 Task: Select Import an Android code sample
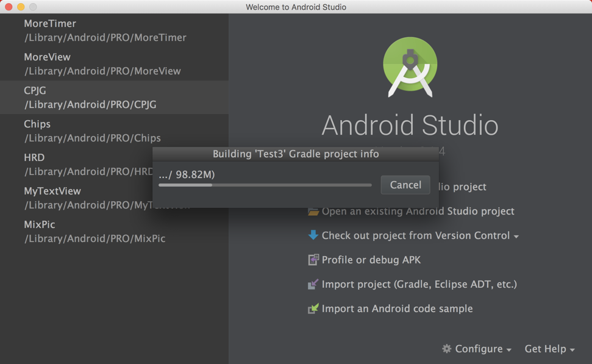click(397, 309)
